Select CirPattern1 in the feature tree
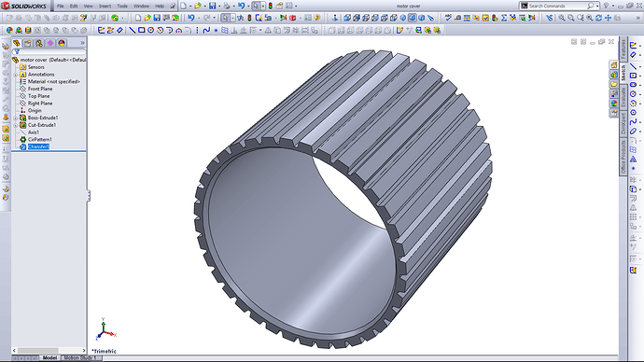Screen dimensions: 644x362 coord(39,140)
